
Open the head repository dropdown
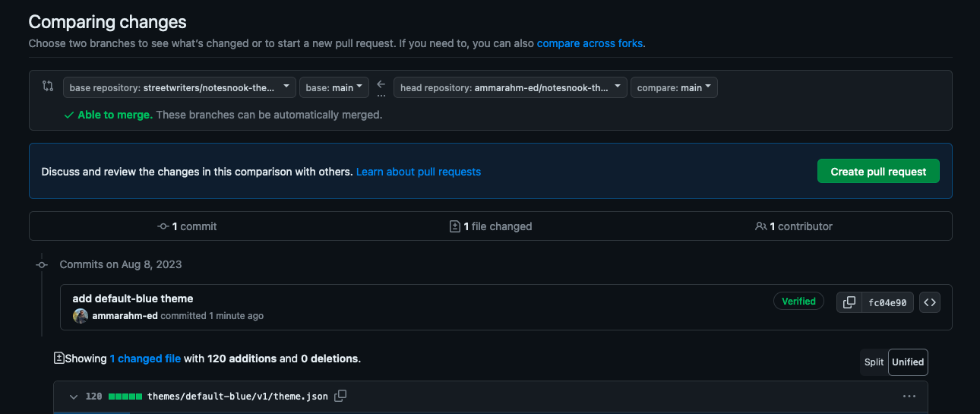tap(510, 87)
